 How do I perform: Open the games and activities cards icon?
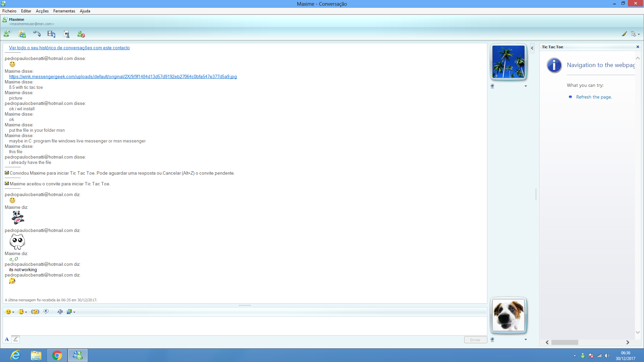[66, 34]
